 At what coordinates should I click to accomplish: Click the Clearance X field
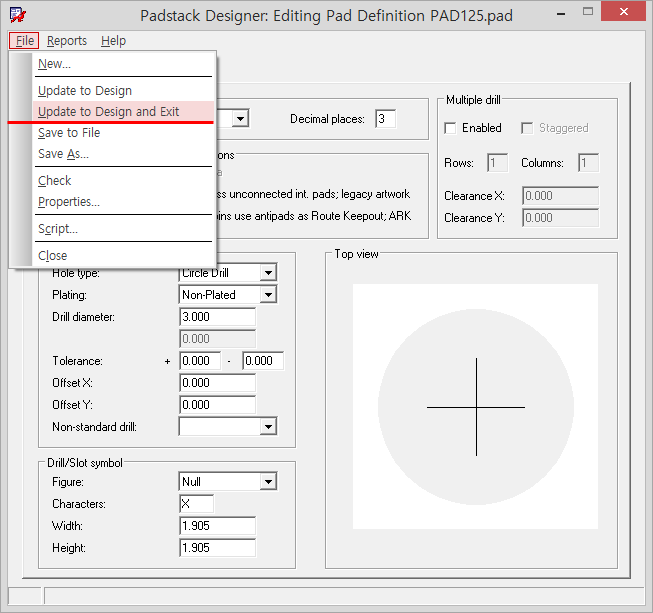click(x=561, y=196)
